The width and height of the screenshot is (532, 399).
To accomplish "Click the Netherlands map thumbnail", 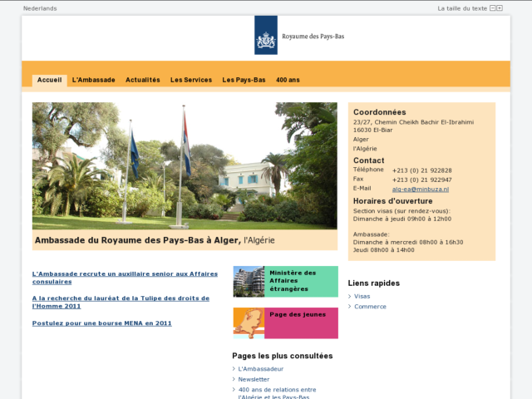I will (249, 323).
